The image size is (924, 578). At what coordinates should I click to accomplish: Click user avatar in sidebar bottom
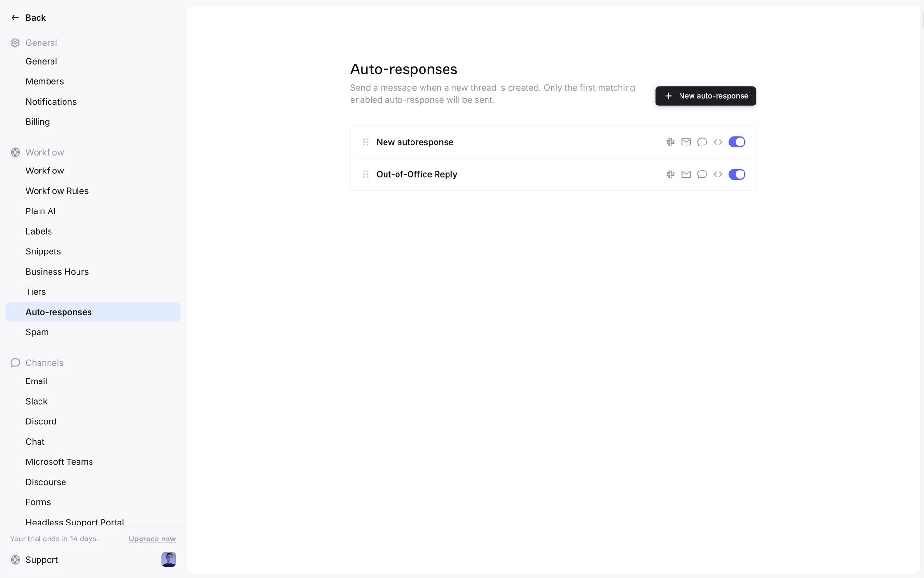(168, 559)
